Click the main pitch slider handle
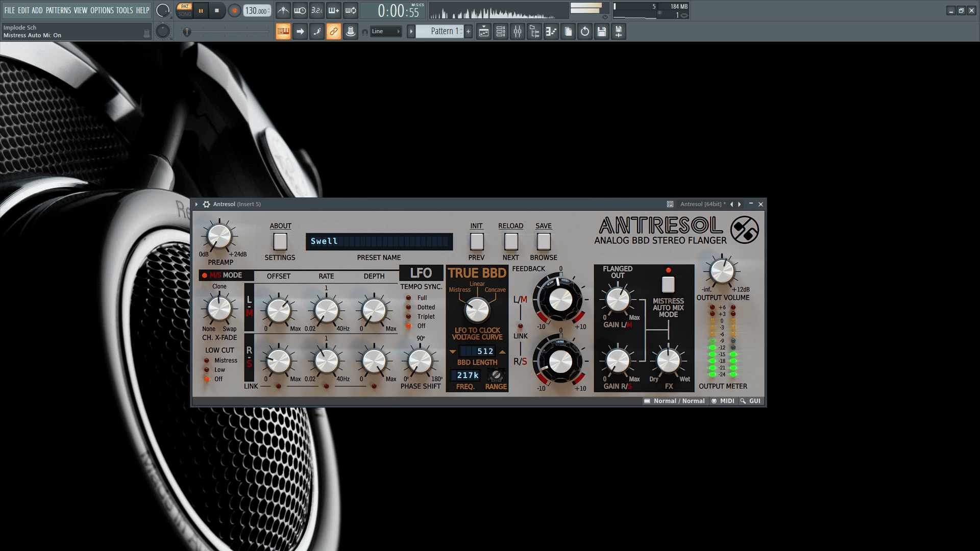Viewport: 980px width, 551px height. coord(187,32)
